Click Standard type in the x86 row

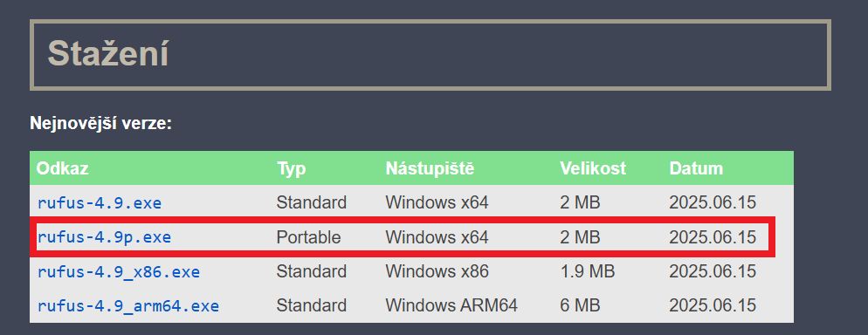(x=311, y=270)
